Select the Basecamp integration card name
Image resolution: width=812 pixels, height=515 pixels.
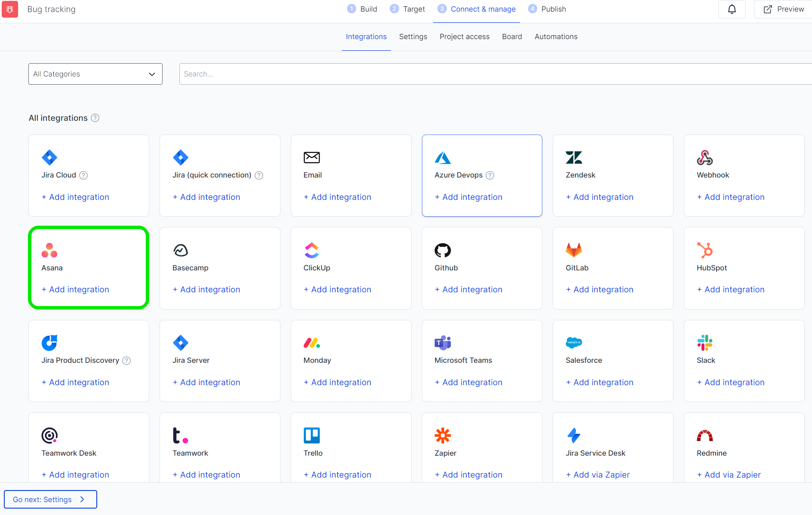click(x=191, y=268)
